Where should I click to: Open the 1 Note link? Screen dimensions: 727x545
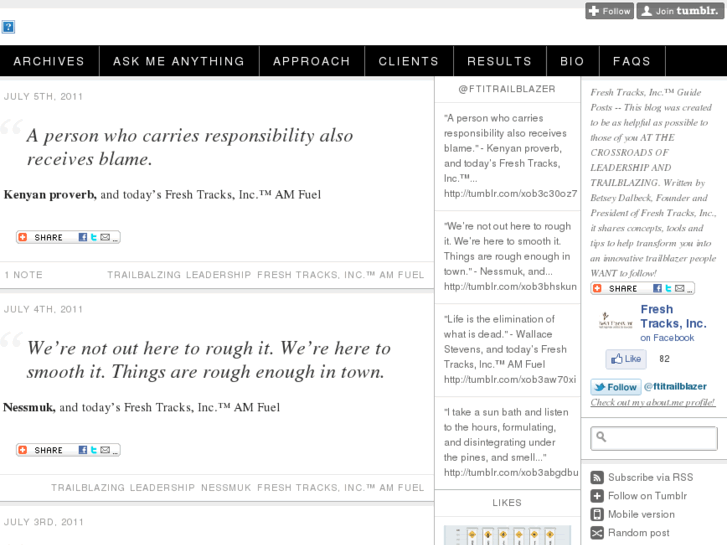24,275
